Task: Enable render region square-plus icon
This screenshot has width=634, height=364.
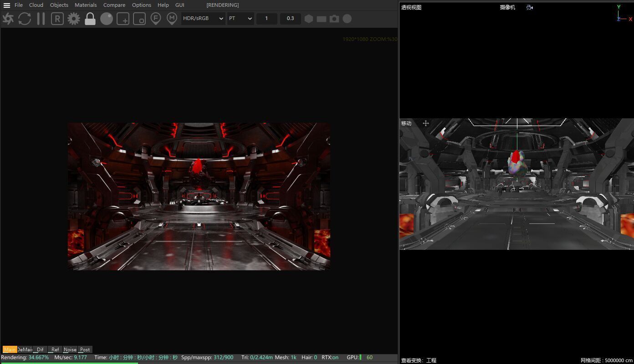Action: 123,19
